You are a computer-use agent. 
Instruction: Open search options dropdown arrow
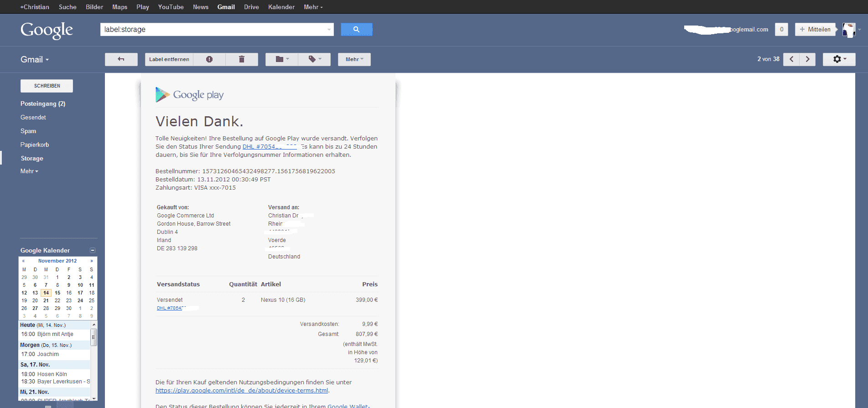[329, 30]
